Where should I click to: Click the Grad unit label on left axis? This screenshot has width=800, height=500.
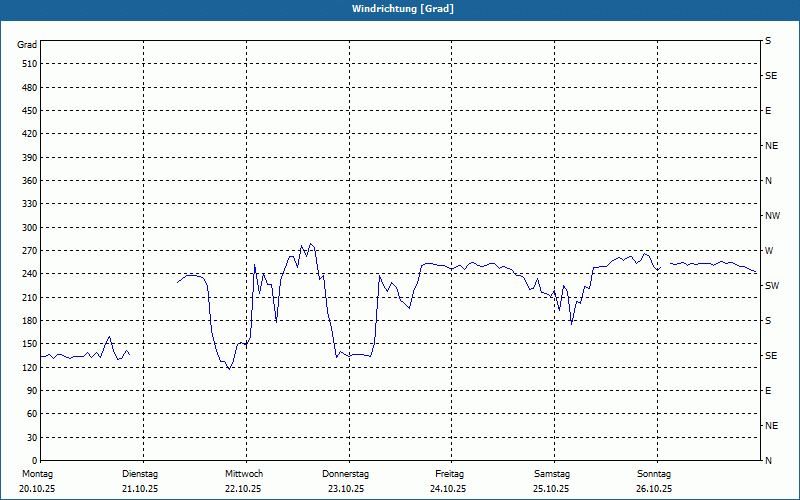(27, 45)
